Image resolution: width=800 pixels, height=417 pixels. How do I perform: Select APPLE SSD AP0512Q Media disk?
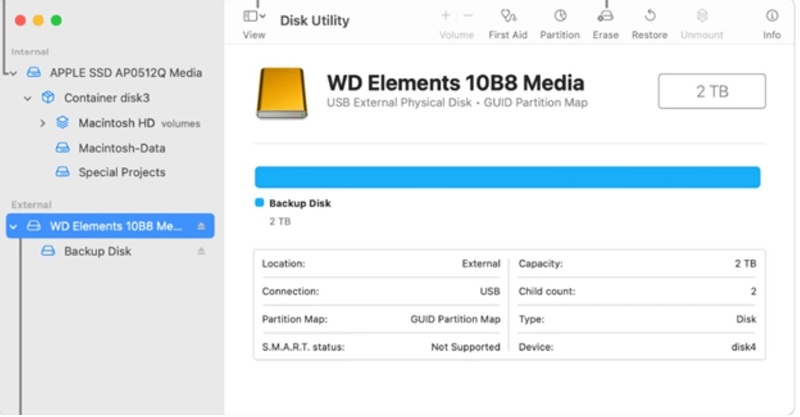(x=125, y=73)
